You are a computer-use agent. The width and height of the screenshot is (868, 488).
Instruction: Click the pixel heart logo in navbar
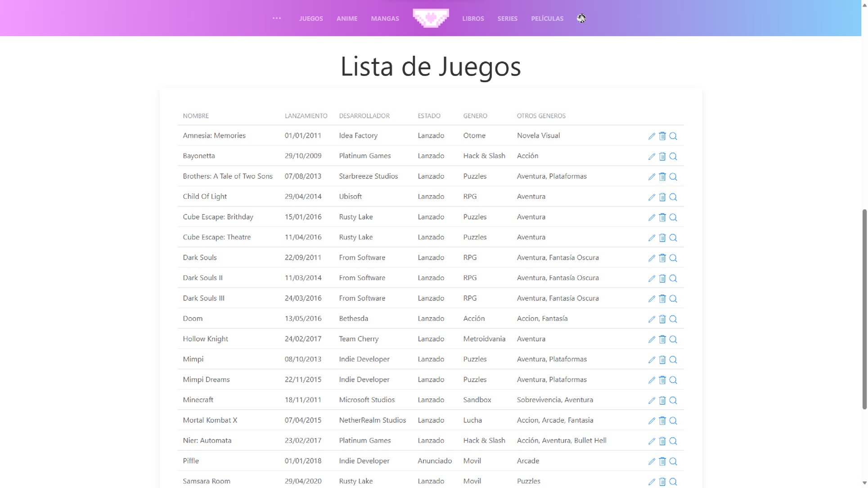tap(431, 18)
